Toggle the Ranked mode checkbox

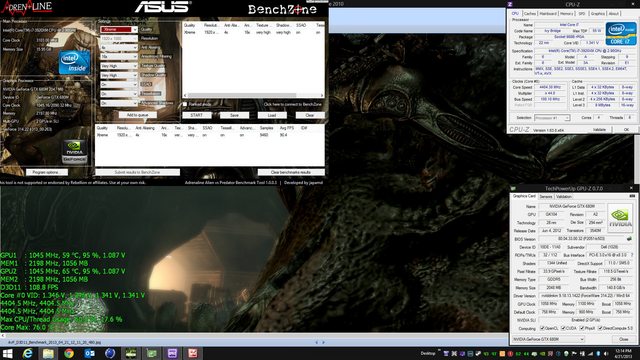185,104
